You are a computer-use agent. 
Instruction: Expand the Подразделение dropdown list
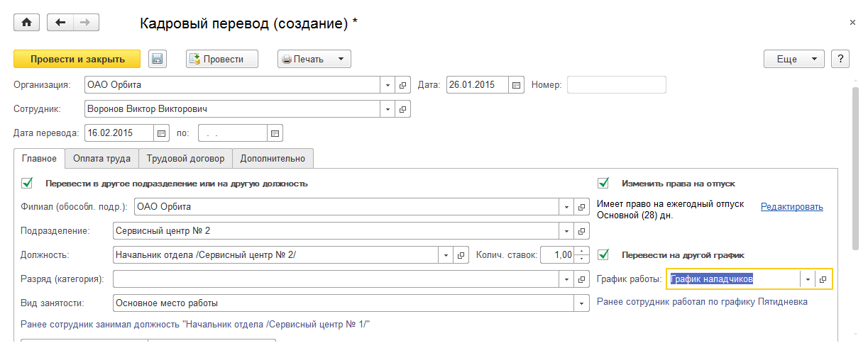[x=567, y=231]
